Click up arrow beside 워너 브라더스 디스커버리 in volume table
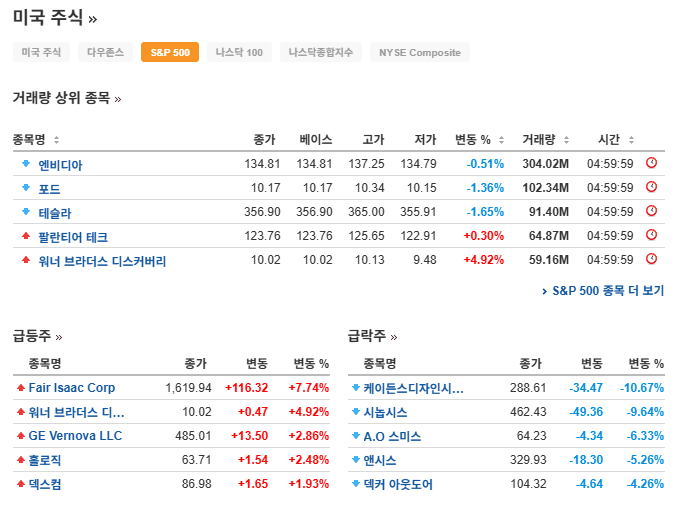Screen dimensions: 675x510 [26, 260]
